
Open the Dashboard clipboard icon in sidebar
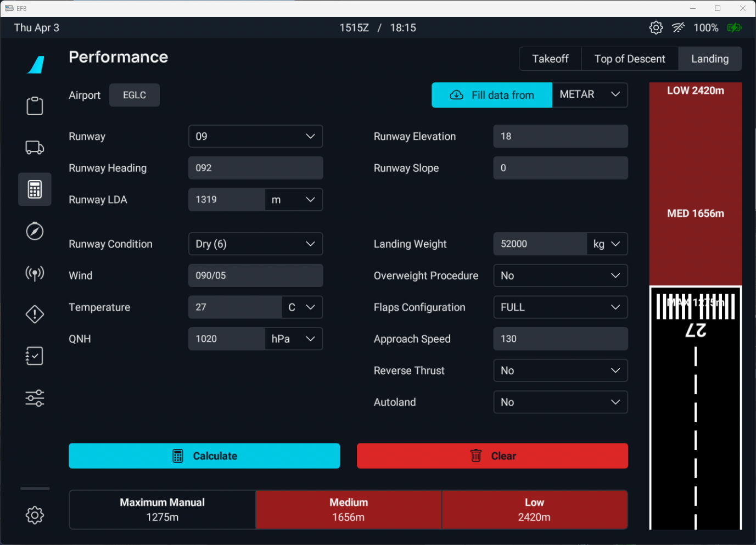[35, 106]
